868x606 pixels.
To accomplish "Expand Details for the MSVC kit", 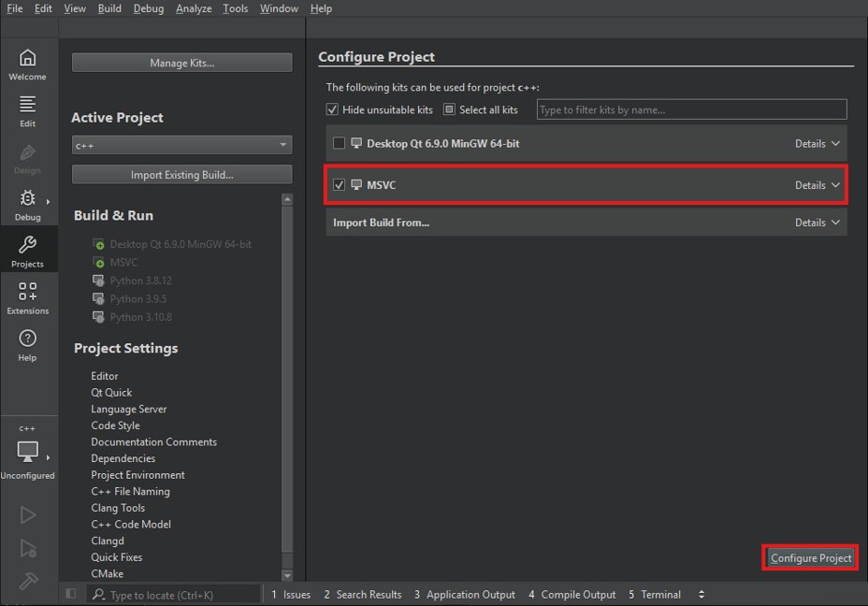I will tap(817, 185).
